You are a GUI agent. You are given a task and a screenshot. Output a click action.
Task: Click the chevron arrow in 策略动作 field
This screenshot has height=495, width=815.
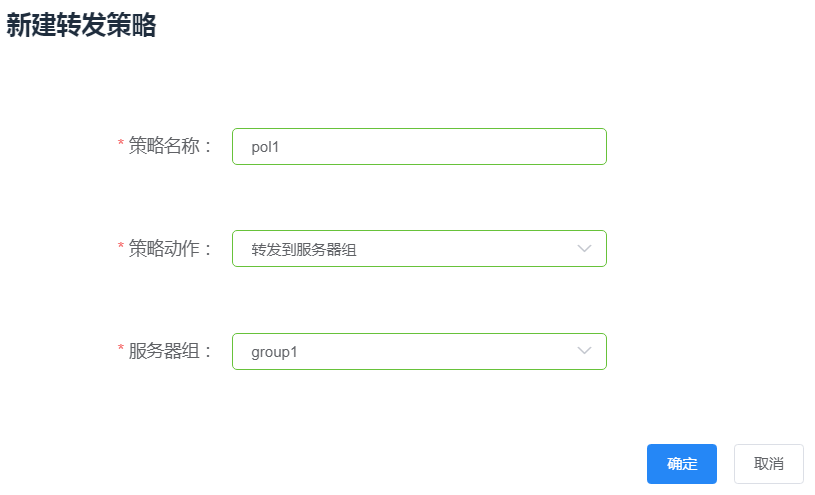pyautogui.click(x=585, y=249)
